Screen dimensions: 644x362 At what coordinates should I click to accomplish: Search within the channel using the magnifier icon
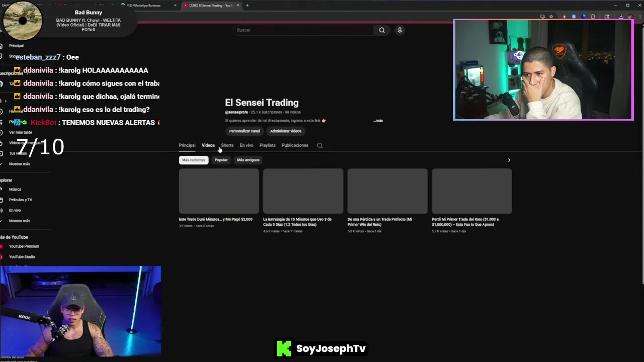[x=319, y=145]
